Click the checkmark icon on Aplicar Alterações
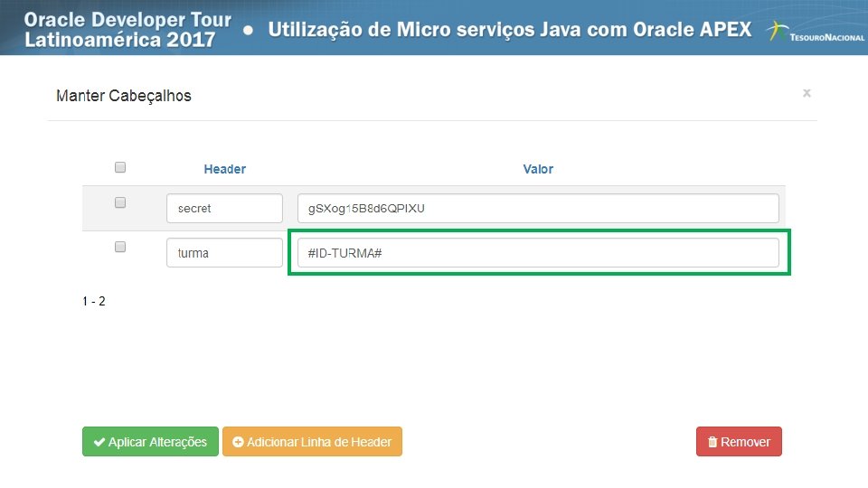This screenshot has height=488, width=868. click(99, 442)
